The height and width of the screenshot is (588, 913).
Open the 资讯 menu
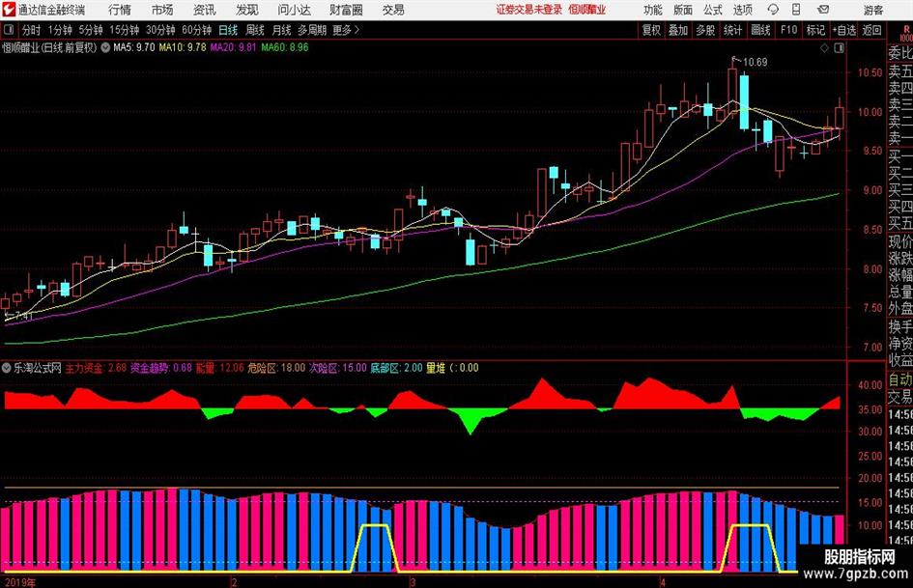click(205, 10)
